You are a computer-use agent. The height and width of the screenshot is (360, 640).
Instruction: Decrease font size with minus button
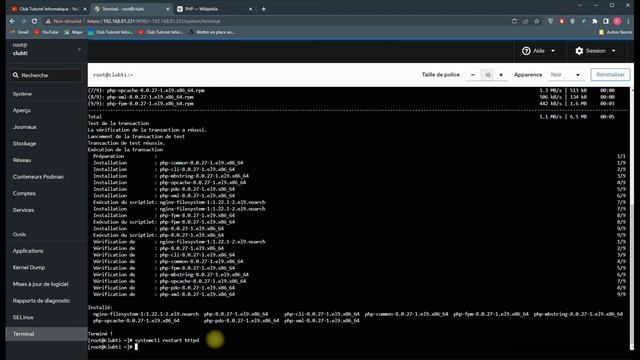click(x=473, y=75)
